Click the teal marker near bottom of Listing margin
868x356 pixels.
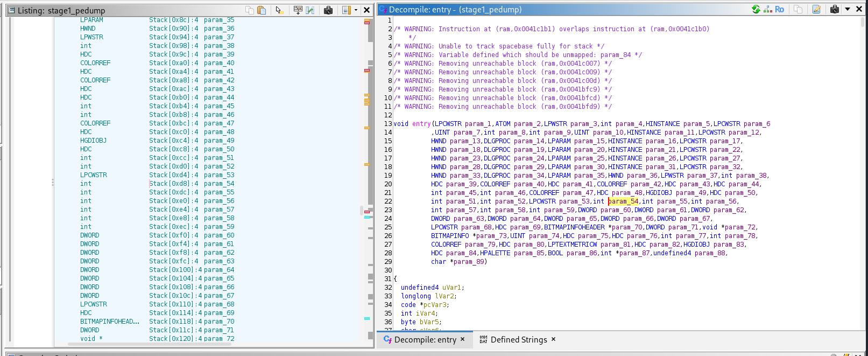click(x=367, y=319)
